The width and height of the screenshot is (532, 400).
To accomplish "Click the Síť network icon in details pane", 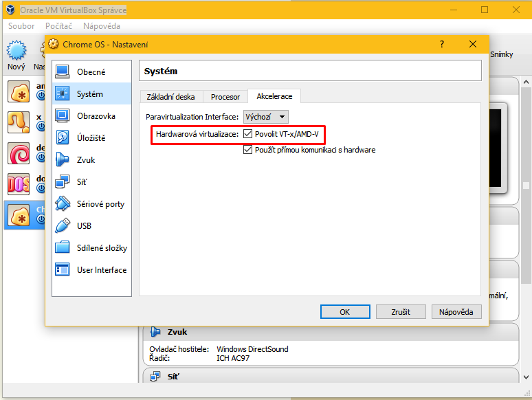I will (155, 376).
